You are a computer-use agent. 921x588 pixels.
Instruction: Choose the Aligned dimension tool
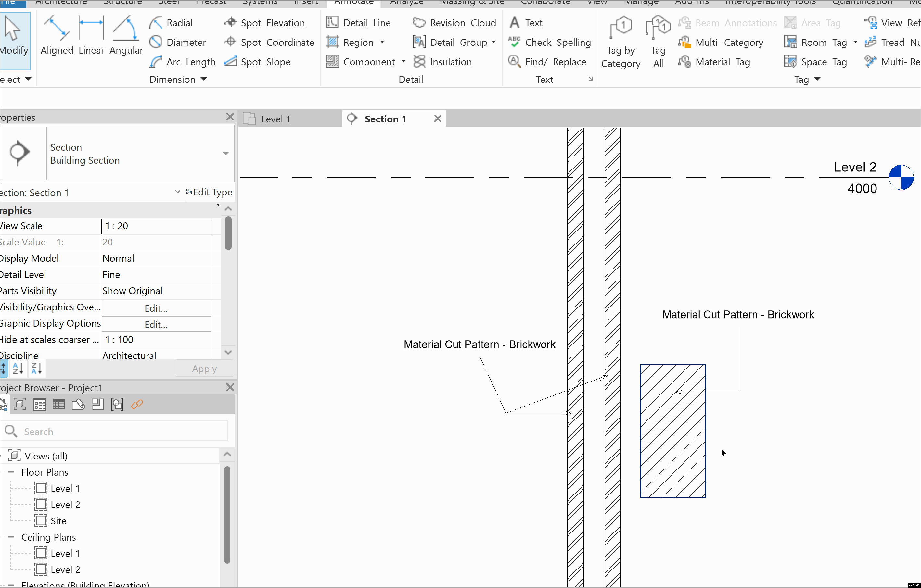(57, 35)
